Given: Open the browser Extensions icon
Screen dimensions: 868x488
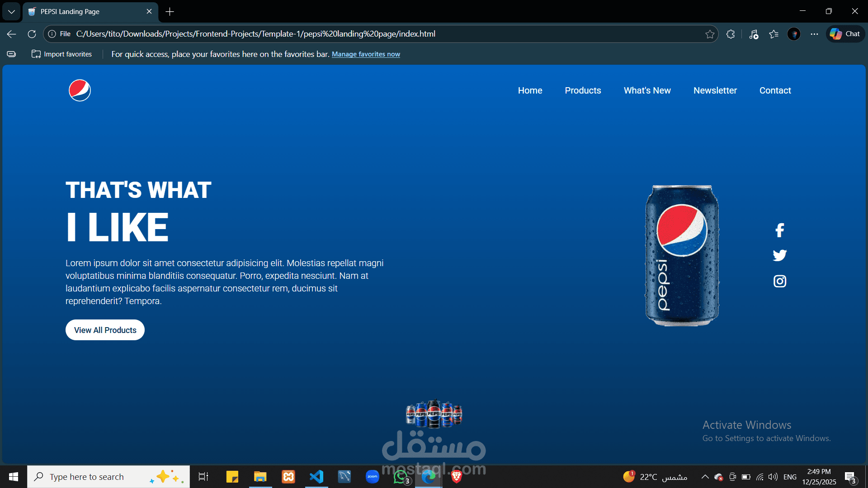Looking at the screenshot, I should (x=731, y=34).
